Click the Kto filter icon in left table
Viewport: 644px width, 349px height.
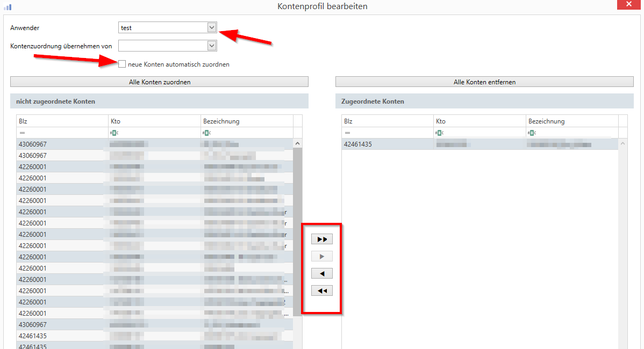click(x=114, y=133)
